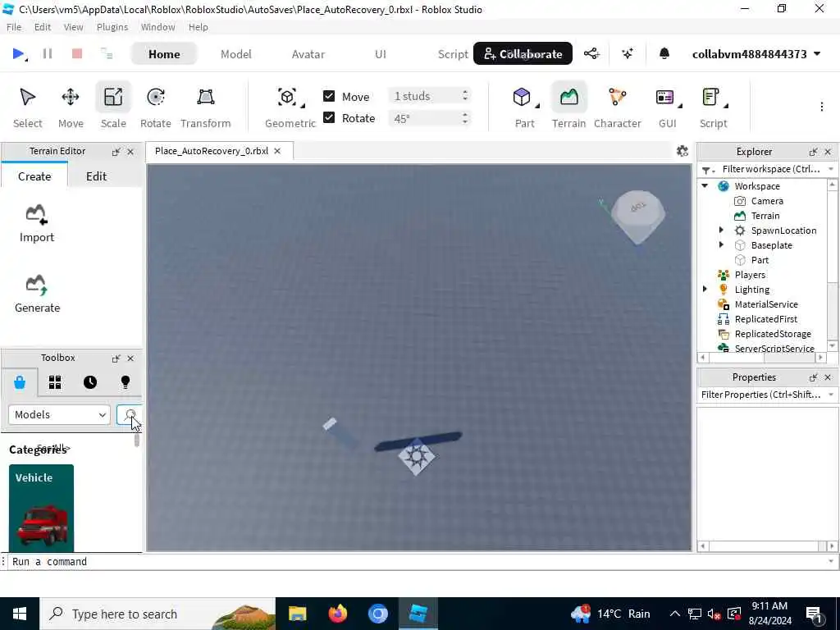Open the File menu

(14, 27)
